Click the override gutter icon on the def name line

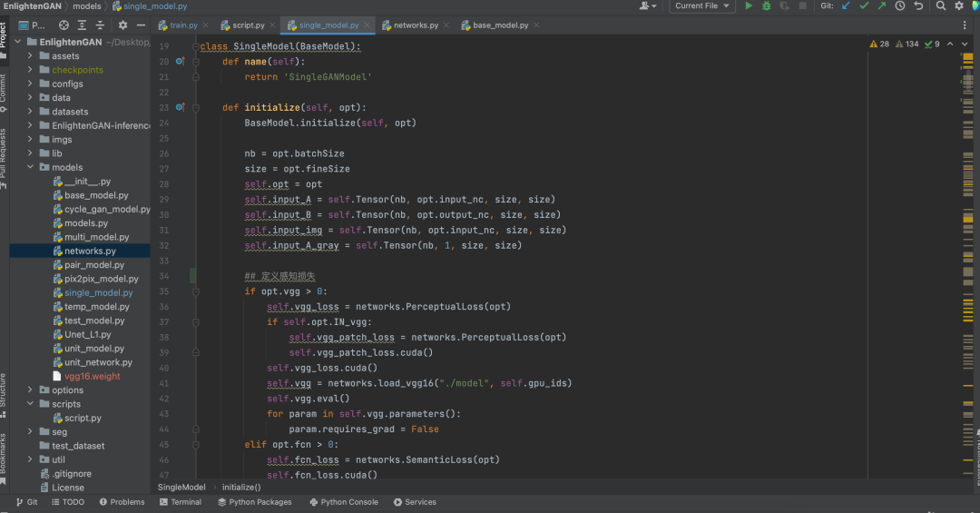click(x=180, y=62)
